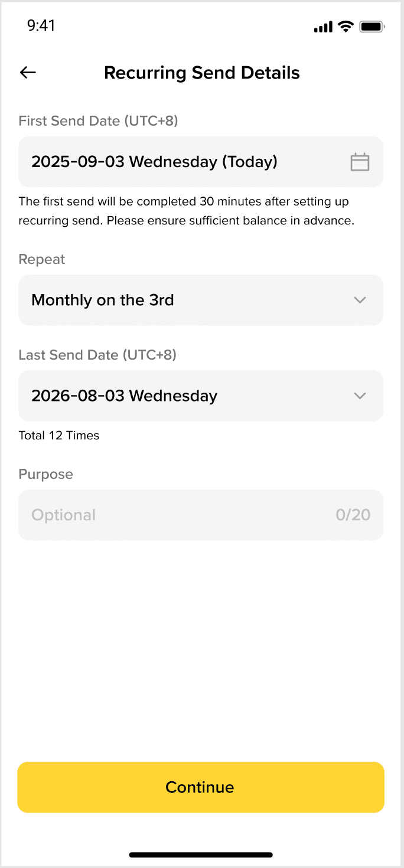Select the "Monthly on the 3rd" text
404x868 pixels.
pyautogui.click(x=103, y=300)
